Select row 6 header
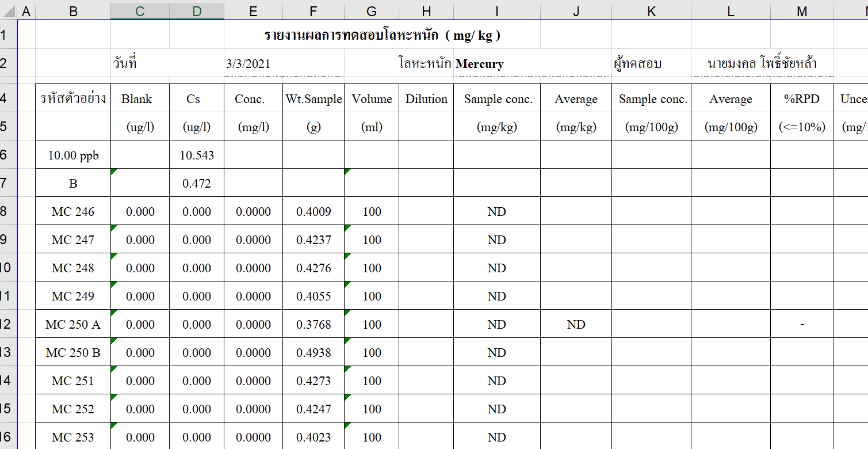Screen dimensions: 868x449 point(8,155)
